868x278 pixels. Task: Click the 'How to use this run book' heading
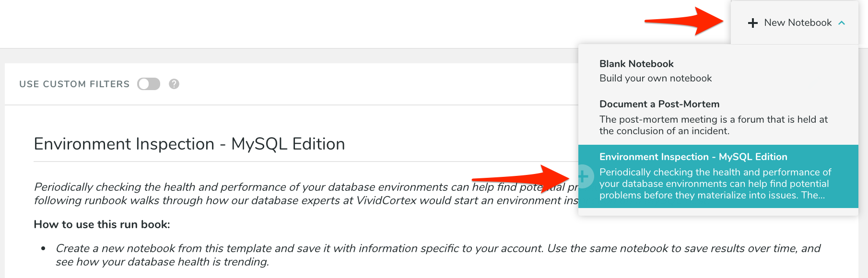click(102, 224)
